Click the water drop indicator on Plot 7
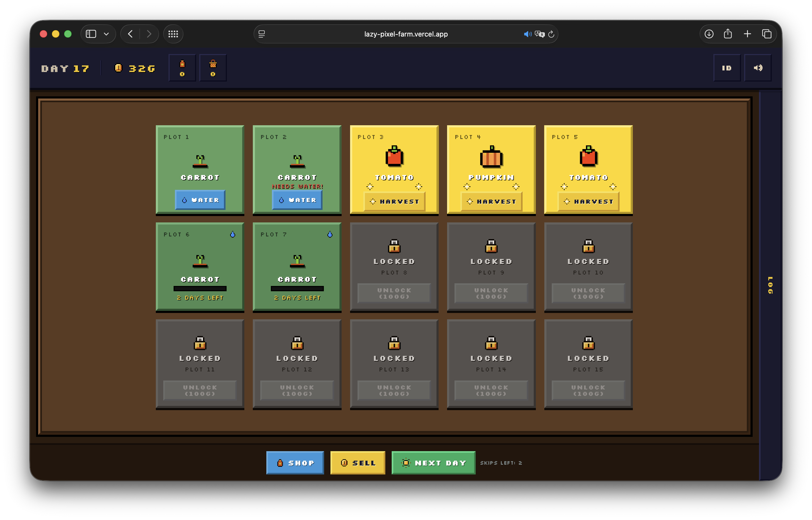The height and width of the screenshot is (520, 812). [330, 234]
